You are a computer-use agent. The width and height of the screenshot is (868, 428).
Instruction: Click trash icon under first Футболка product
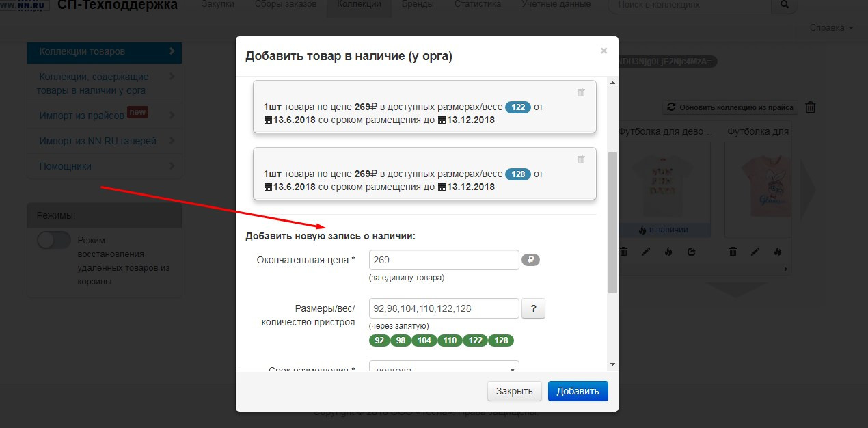[x=623, y=252]
